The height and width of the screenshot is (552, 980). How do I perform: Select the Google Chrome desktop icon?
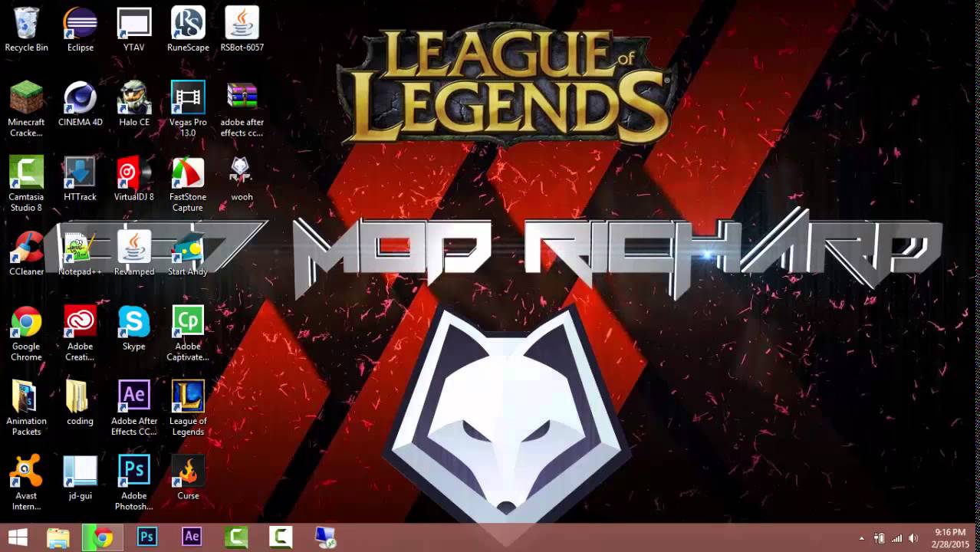click(x=26, y=333)
